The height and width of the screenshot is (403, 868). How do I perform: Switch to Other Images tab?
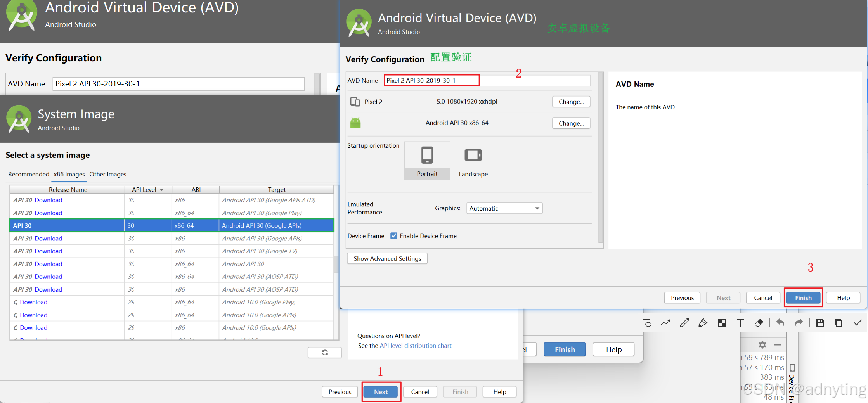coord(108,174)
